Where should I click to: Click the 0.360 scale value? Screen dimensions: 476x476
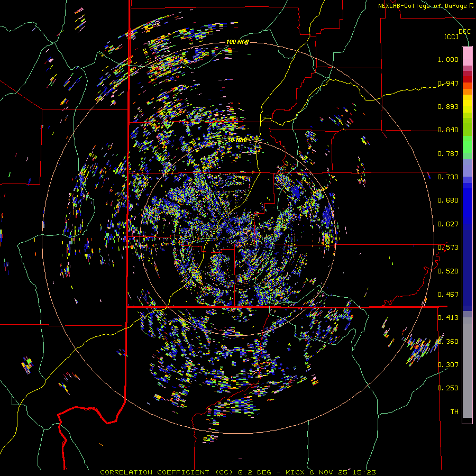tap(448, 342)
